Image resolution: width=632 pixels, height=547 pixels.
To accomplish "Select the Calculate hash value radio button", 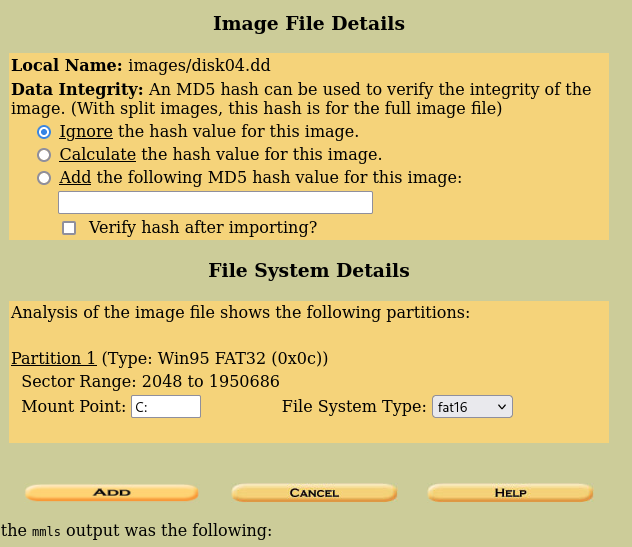I will coord(44,155).
